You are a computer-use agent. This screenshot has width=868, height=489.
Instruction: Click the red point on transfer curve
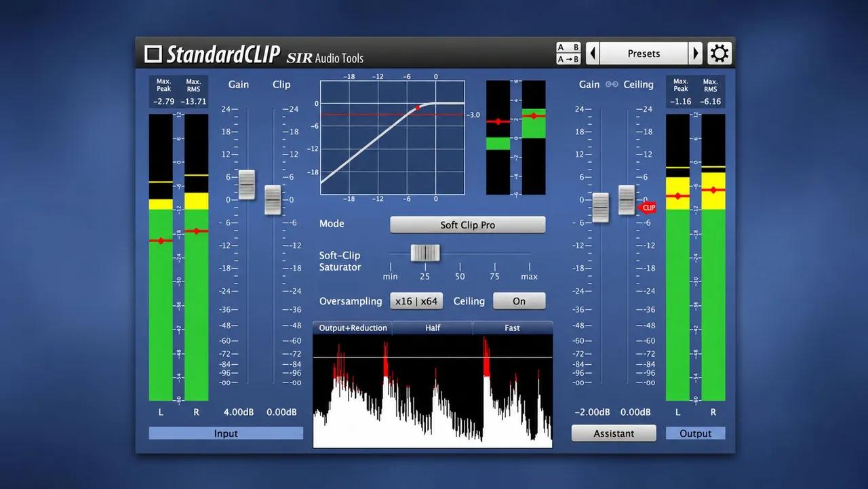click(418, 107)
